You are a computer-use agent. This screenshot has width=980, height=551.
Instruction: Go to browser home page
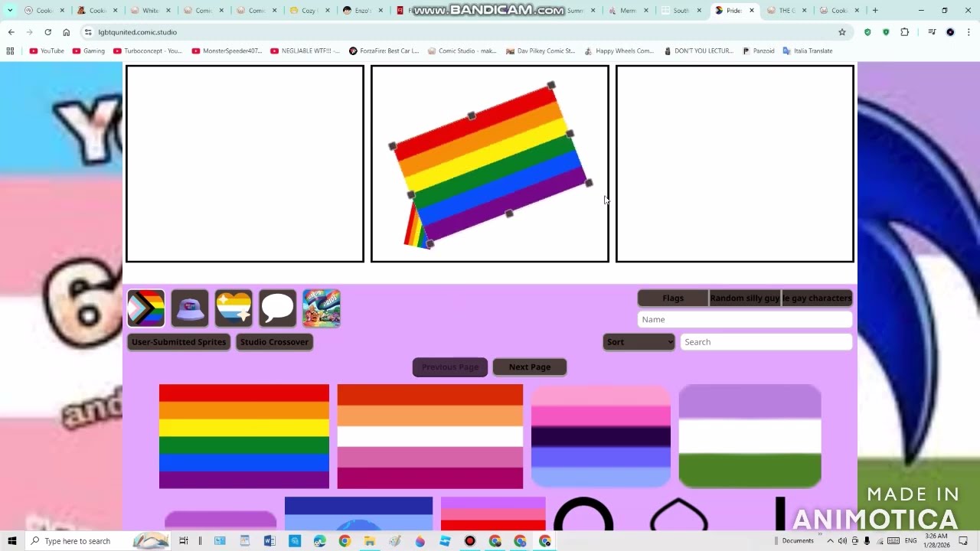[x=66, y=32]
